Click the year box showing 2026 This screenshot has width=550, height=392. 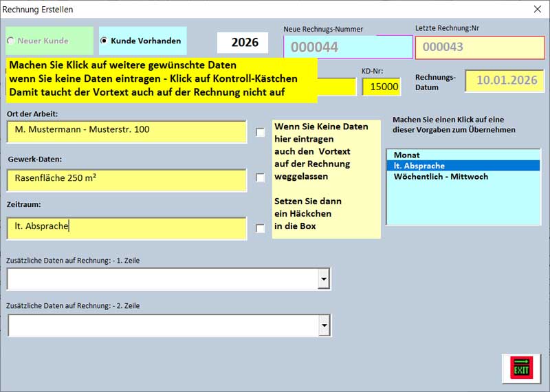coord(243,43)
